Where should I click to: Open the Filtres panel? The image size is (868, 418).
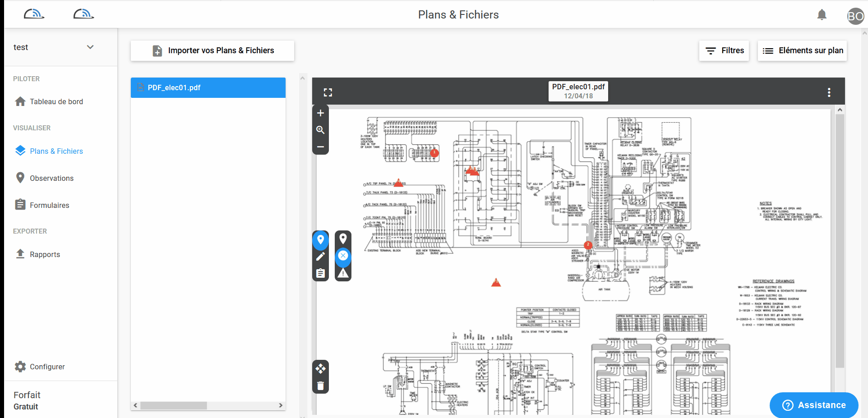(x=724, y=51)
